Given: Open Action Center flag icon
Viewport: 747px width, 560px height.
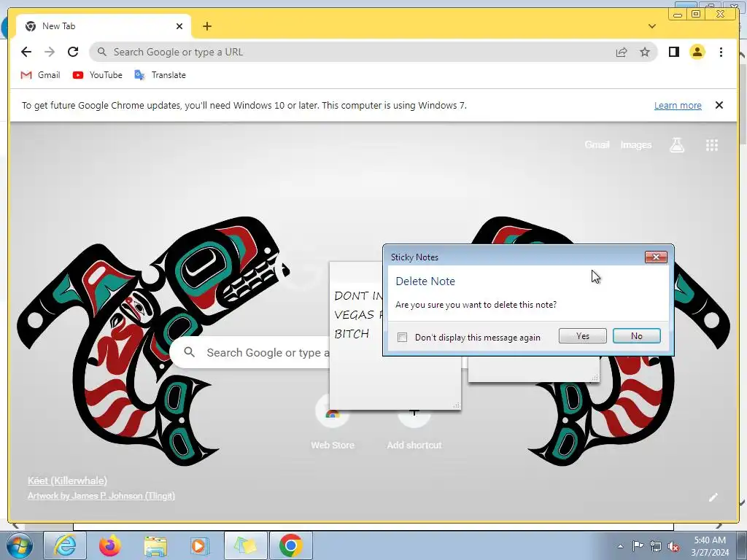Looking at the screenshot, I should pyautogui.click(x=638, y=546).
